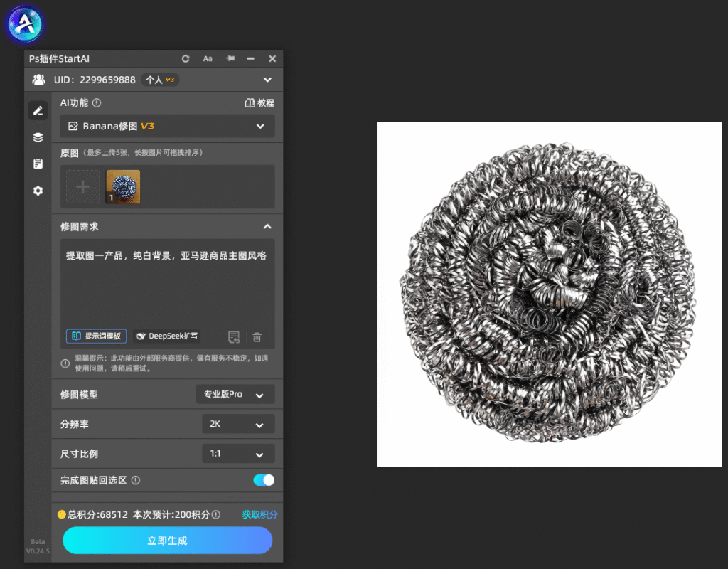728x569 pixels.
Task: Click the Aa font size icon
Action: coord(208,58)
